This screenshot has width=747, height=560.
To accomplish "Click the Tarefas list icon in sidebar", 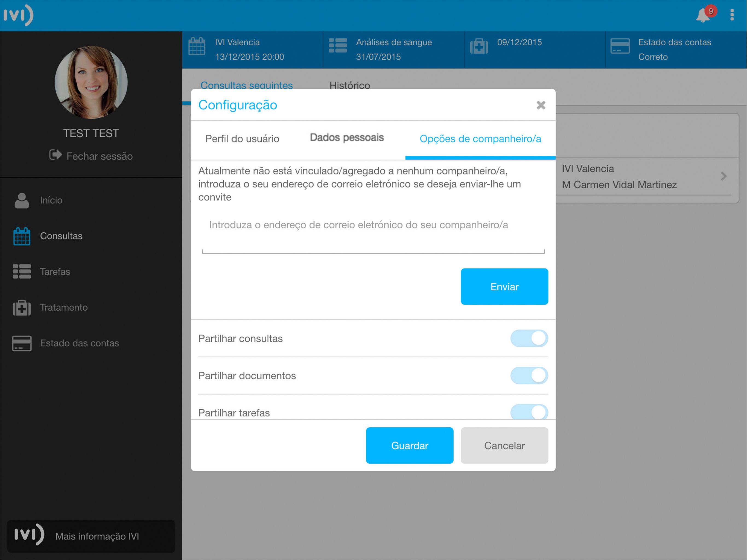I will 22,272.
